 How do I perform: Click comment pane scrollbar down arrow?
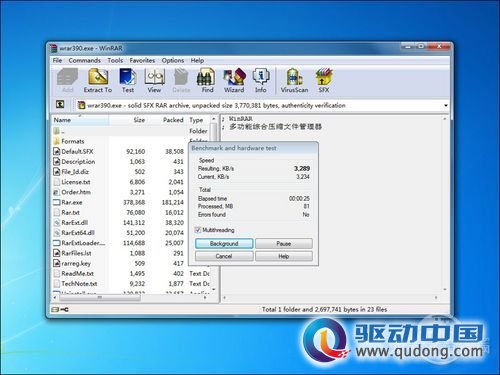[x=445, y=290]
